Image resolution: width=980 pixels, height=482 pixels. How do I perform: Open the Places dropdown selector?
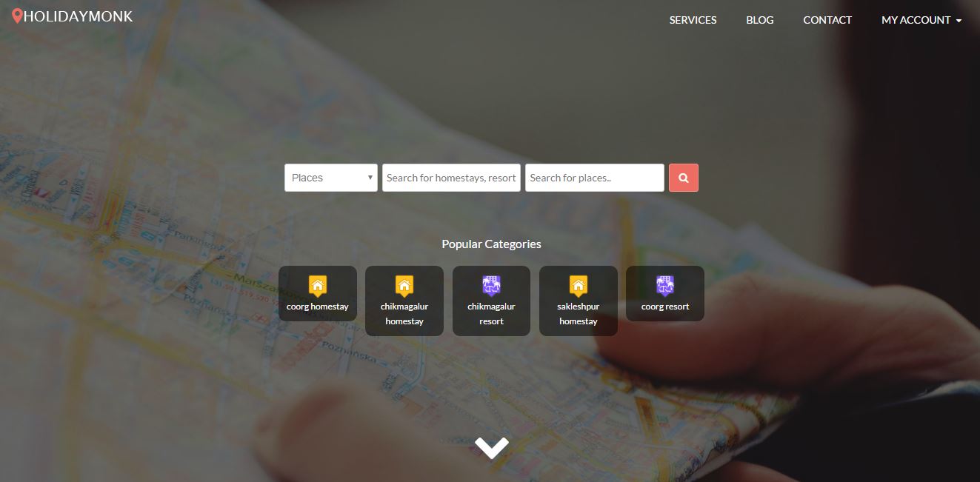click(331, 178)
